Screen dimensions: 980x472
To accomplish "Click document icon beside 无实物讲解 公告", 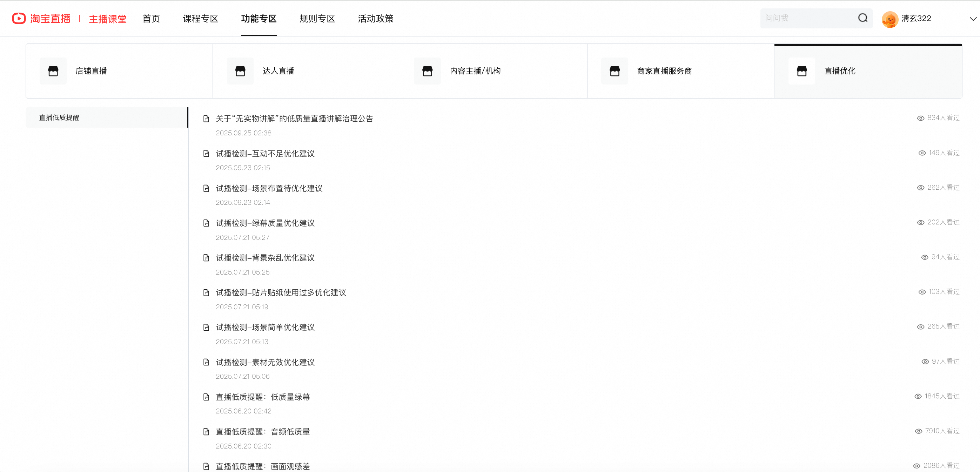I will coord(206,119).
